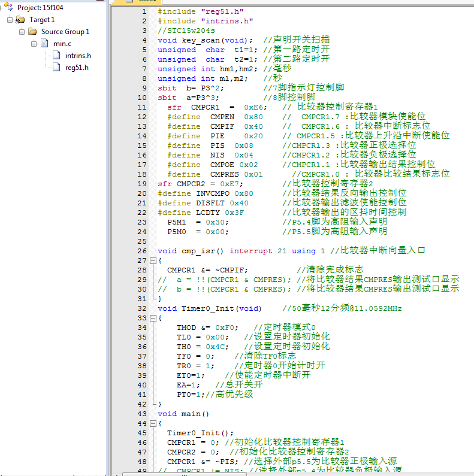Click the unsigned int m1,m2; declaration
Screen dimensions: 474x476
click(x=203, y=78)
